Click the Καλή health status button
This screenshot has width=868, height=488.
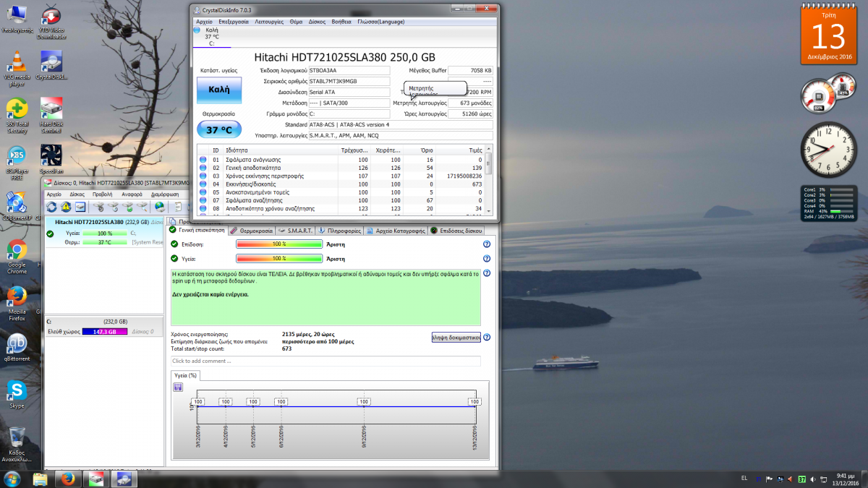[219, 90]
